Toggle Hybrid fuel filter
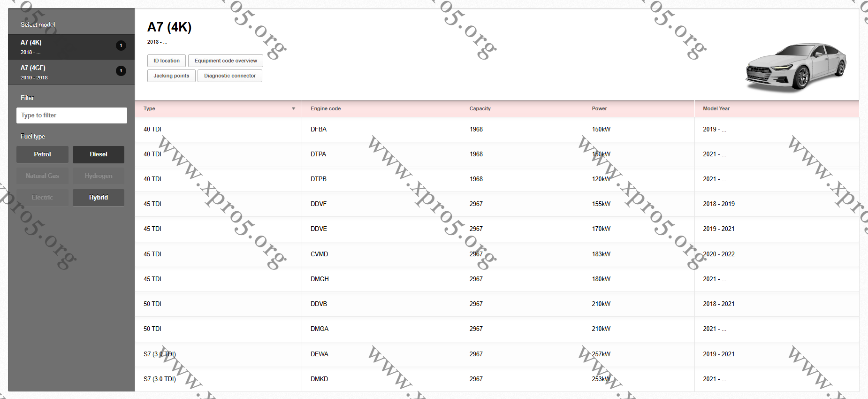Viewport: 868px width, 399px height. pyautogui.click(x=99, y=198)
